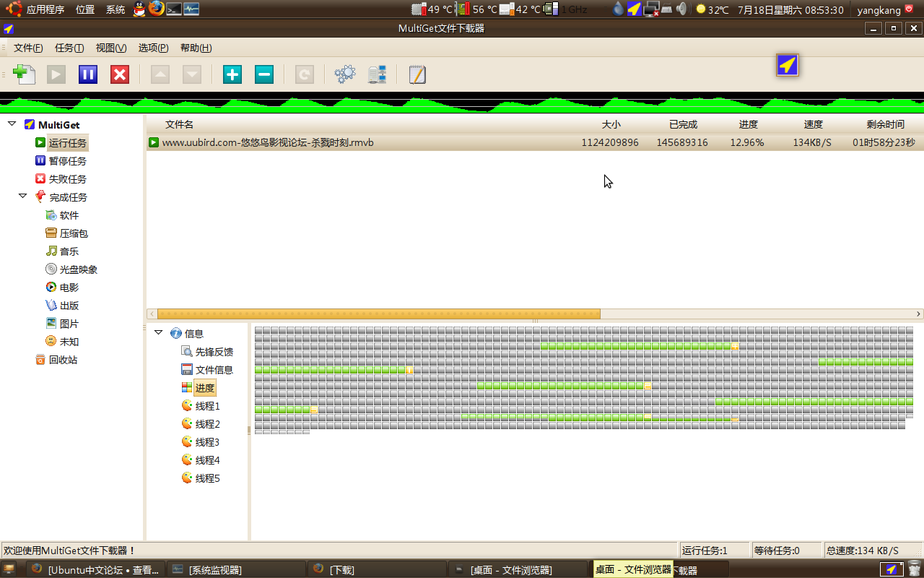Screen dimensions: 924x578
Task: Click the 速度 column header
Action: (x=814, y=124)
